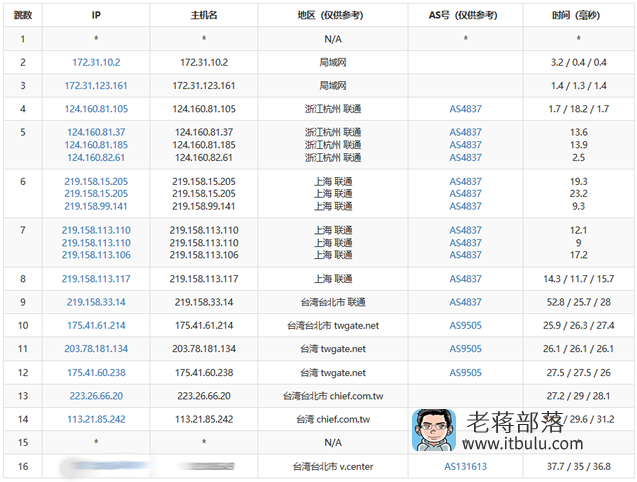
Task: Open IP link 124.160.82.61
Action: coord(96,157)
